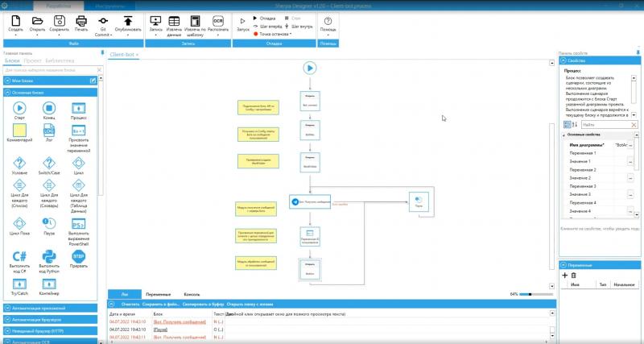Click the Очистить log button

pyautogui.click(x=130, y=305)
